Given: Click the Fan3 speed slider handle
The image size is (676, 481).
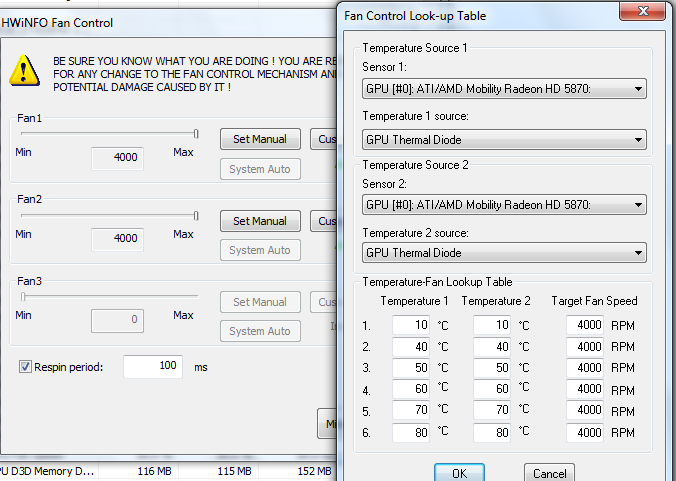Looking at the screenshot, I should (23, 297).
